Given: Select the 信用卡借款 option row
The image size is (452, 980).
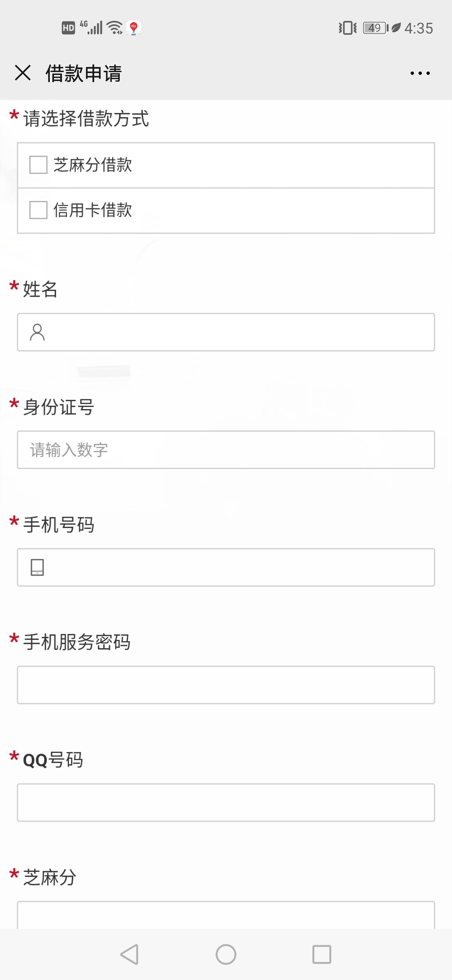Looking at the screenshot, I should pos(226,211).
